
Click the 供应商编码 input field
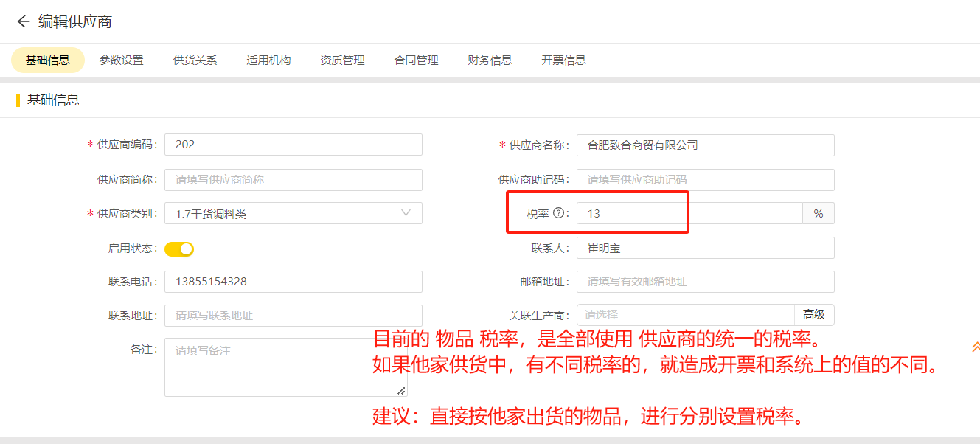(293, 145)
